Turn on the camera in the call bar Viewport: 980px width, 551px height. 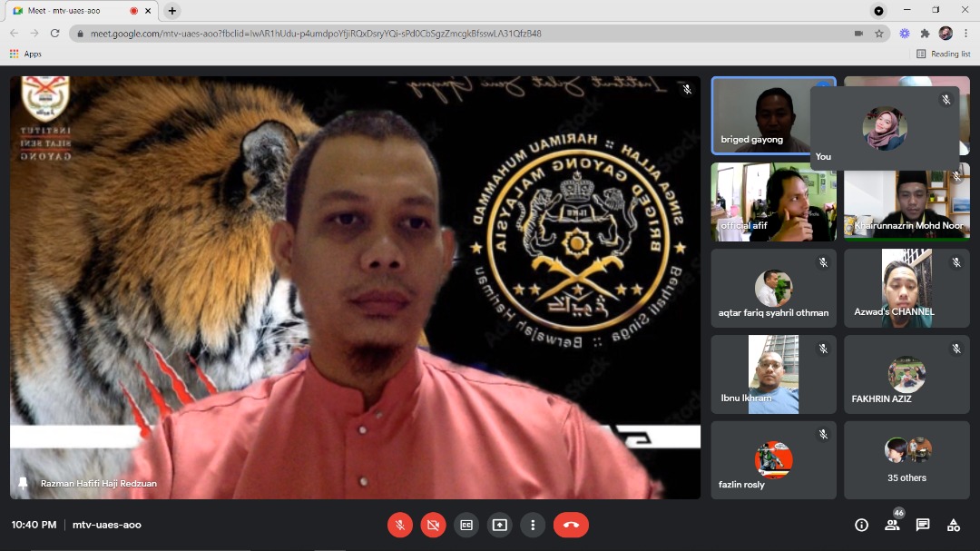click(433, 525)
